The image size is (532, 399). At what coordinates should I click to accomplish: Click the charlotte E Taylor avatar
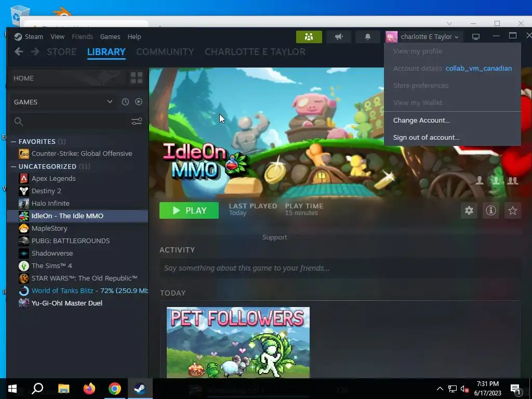pos(392,37)
